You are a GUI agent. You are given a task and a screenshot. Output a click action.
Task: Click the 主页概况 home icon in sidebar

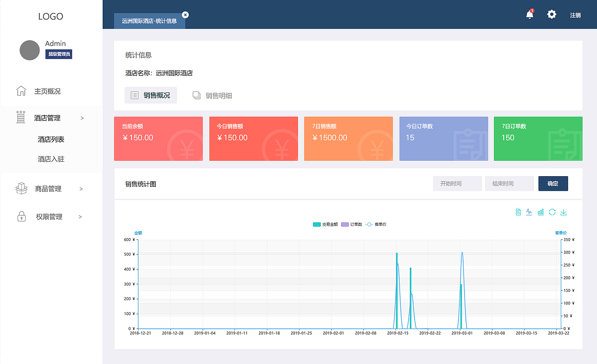(21, 91)
